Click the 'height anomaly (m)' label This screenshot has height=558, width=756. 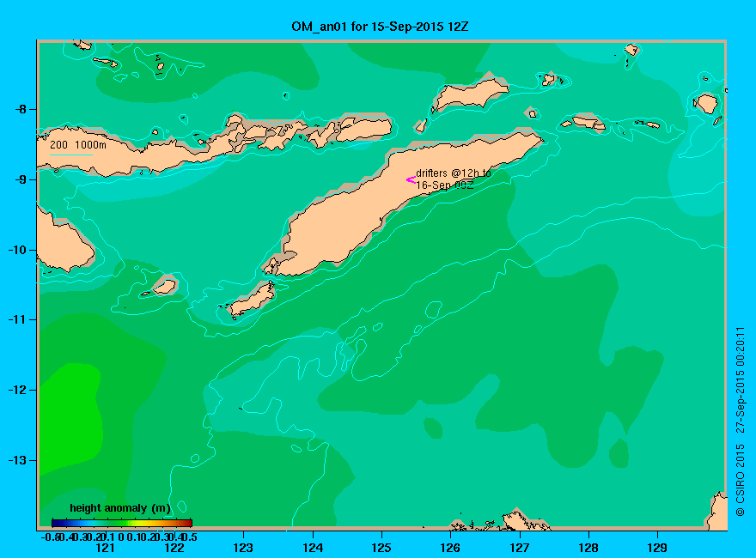pos(120,508)
